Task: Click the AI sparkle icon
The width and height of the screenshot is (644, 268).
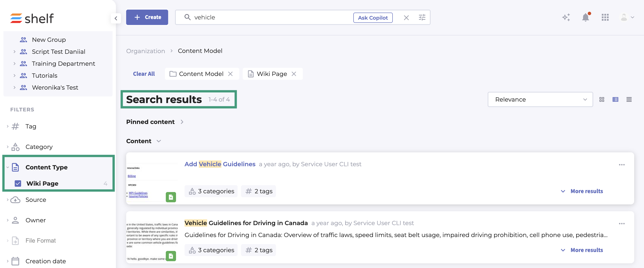Action: click(566, 17)
